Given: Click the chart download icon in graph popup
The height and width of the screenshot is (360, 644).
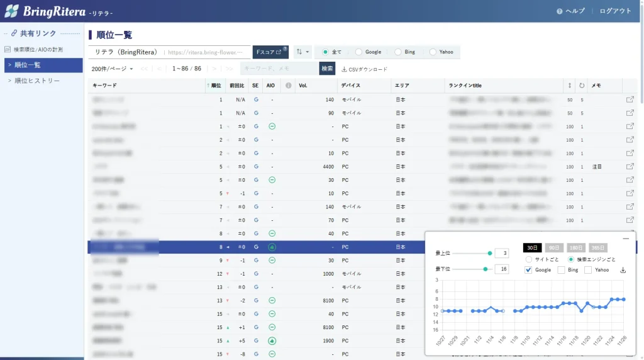Looking at the screenshot, I should 623,270.
